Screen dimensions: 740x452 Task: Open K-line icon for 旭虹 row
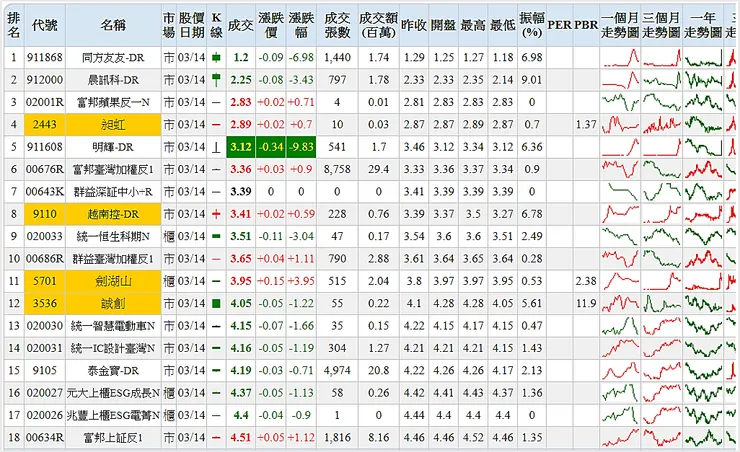coord(216,125)
